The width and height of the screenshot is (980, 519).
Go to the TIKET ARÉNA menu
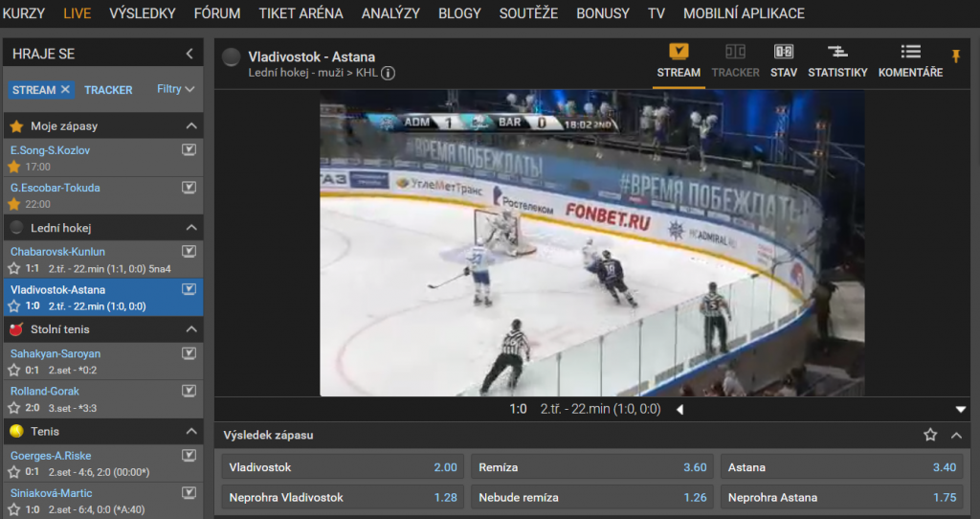(x=301, y=13)
